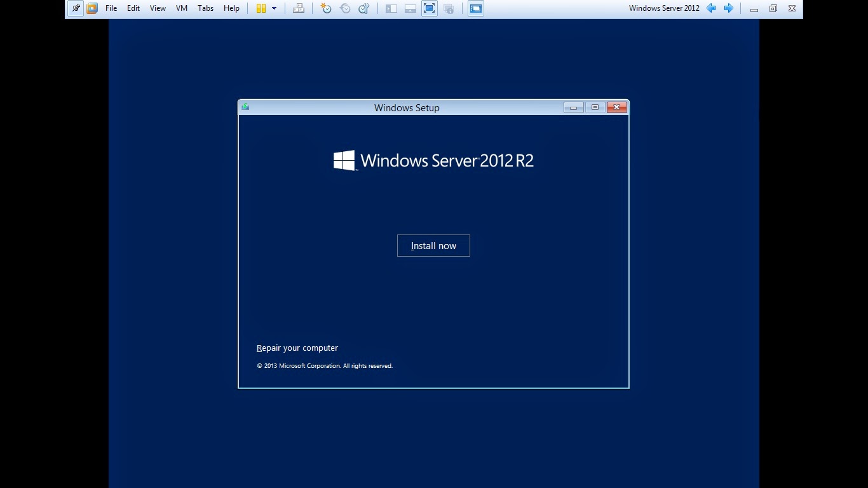Click the Windows Setup title bar icon

[245, 107]
